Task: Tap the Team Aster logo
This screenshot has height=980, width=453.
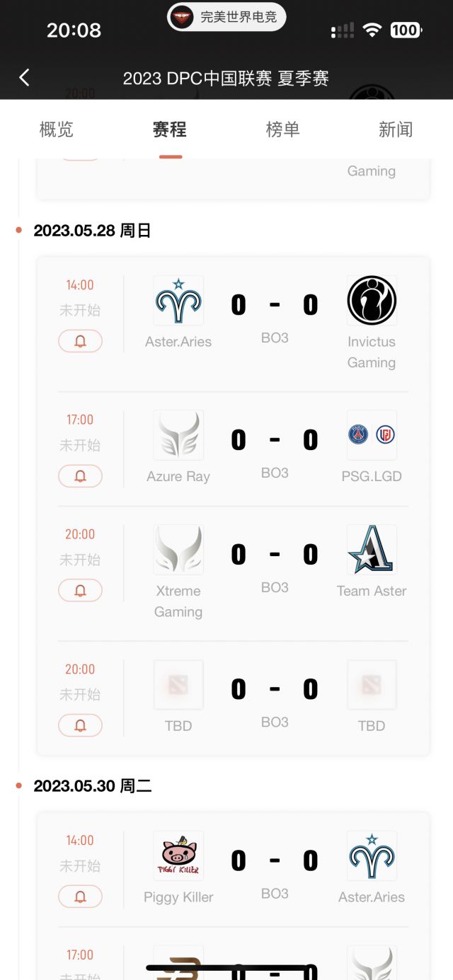Action: point(372,550)
